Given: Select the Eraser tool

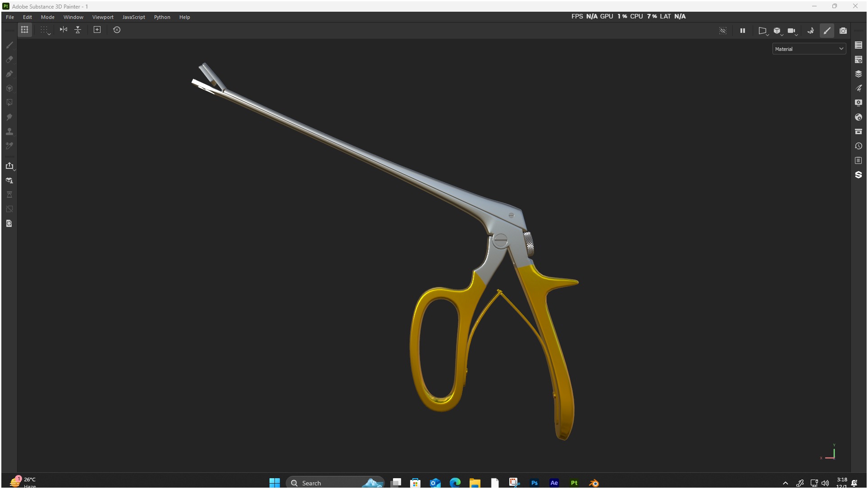Looking at the screenshot, I should [9, 59].
